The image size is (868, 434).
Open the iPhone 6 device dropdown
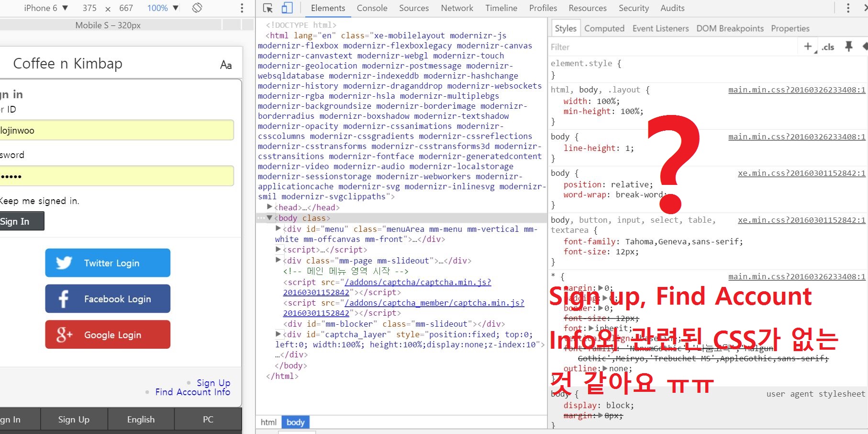pos(45,8)
